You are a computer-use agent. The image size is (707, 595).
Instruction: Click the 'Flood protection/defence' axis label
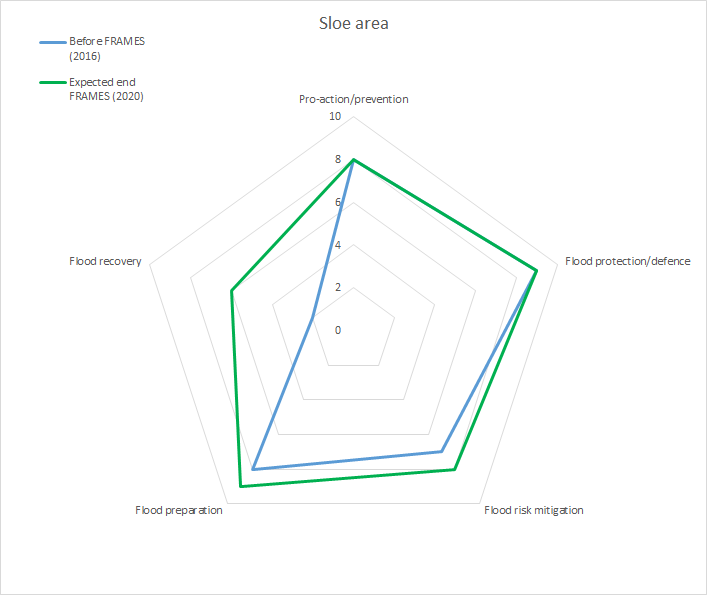tap(627, 261)
